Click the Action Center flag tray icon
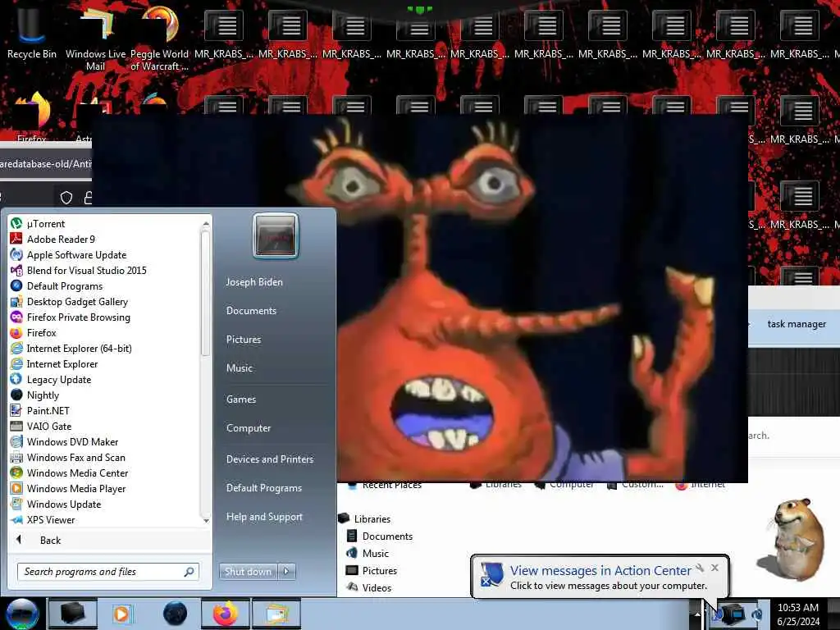The height and width of the screenshot is (630, 840). click(716, 614)
